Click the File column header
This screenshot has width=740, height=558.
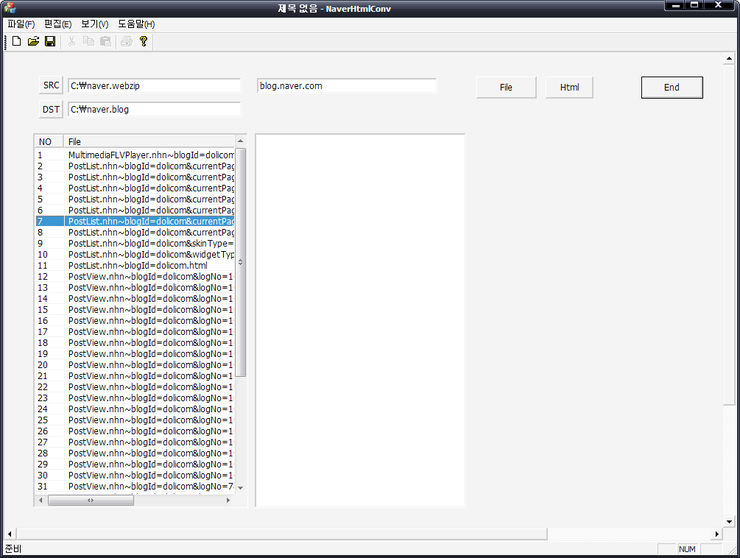coord(149,142)
